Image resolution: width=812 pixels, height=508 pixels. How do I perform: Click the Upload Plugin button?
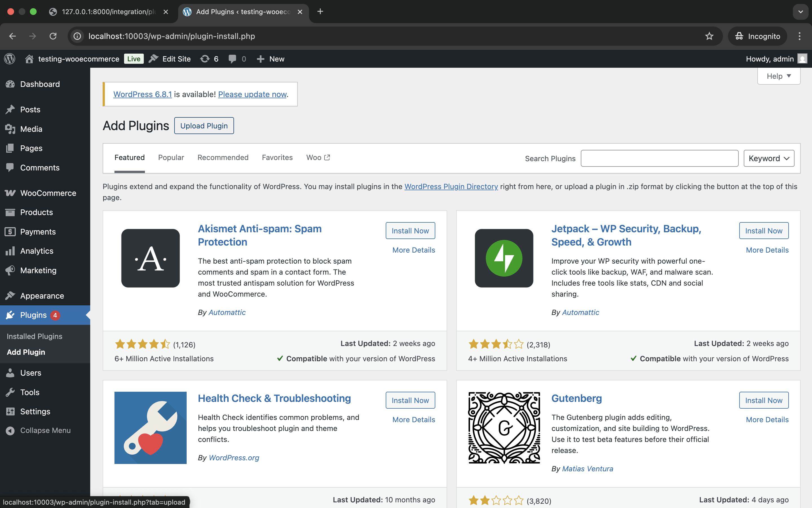pyautogui.click(x=204, y=126)
